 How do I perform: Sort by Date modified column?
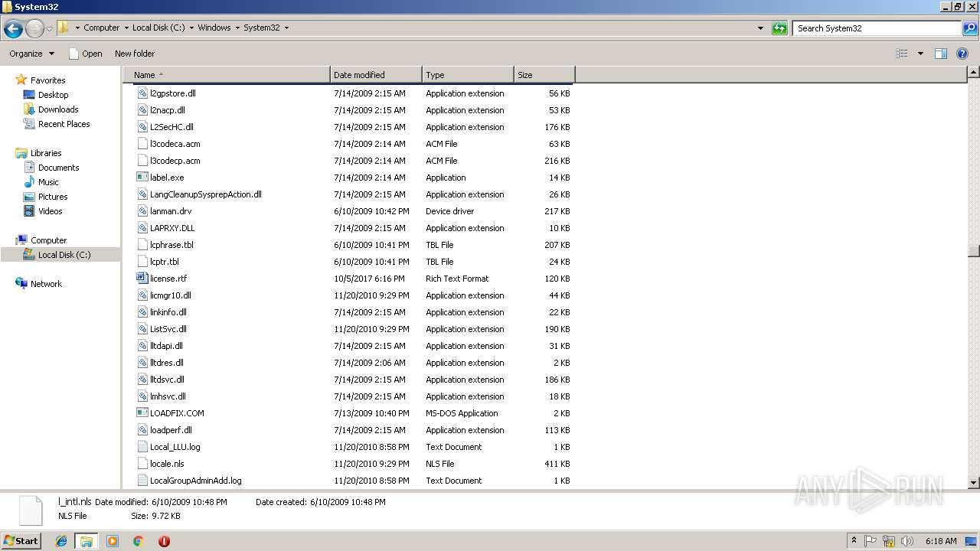pos(376,75)
